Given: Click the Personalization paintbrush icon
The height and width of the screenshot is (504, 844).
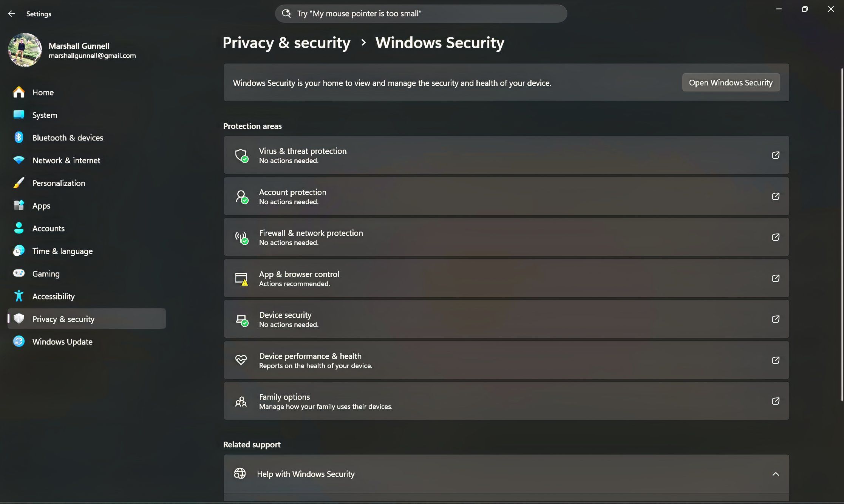Looking at the screenshot, I should click(19, 183).
